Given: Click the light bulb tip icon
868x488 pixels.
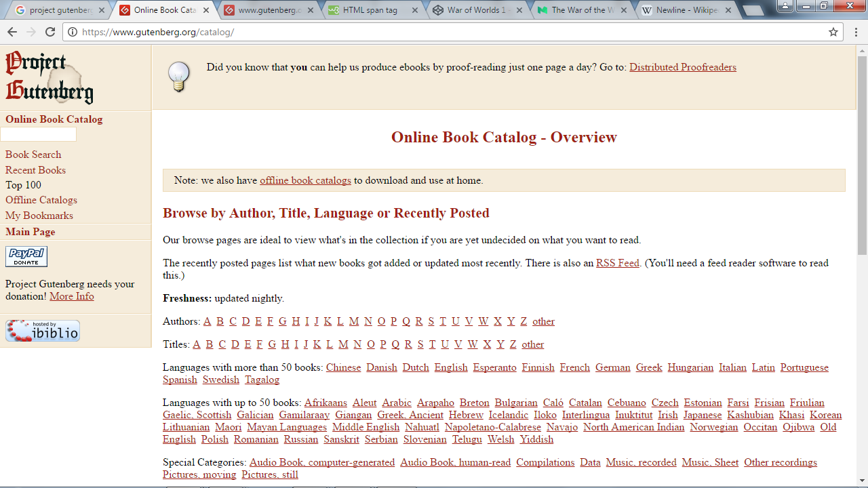Looking at the screenshot, I should tap(179, 77).
